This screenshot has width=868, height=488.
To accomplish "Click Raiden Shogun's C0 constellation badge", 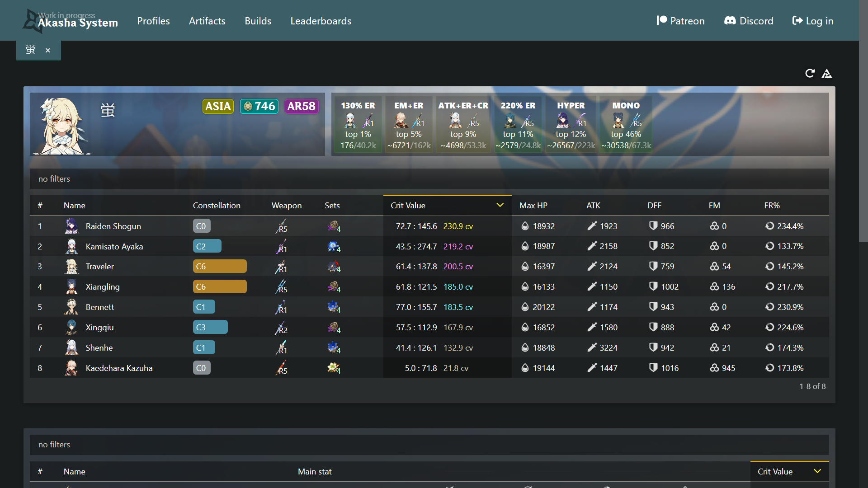I will pos(202,226).
